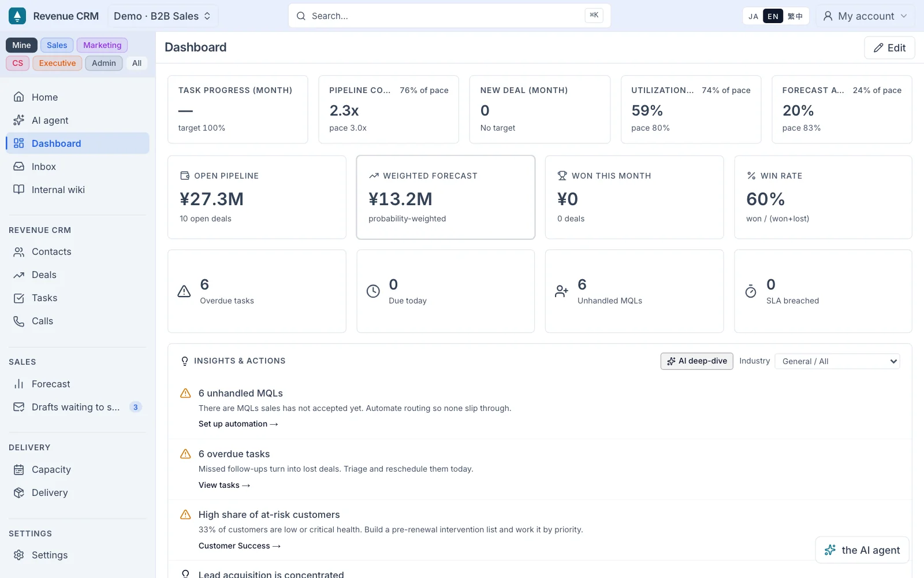The width and height of the screenshot is (924, 578).
Task: Click the badge 3 on Drafts
Action: point(136,407)
